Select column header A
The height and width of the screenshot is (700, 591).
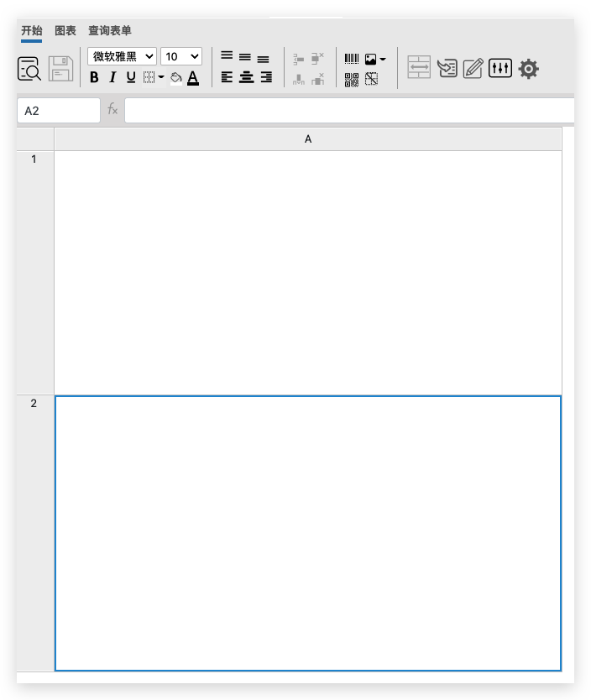tap(308, 139)
